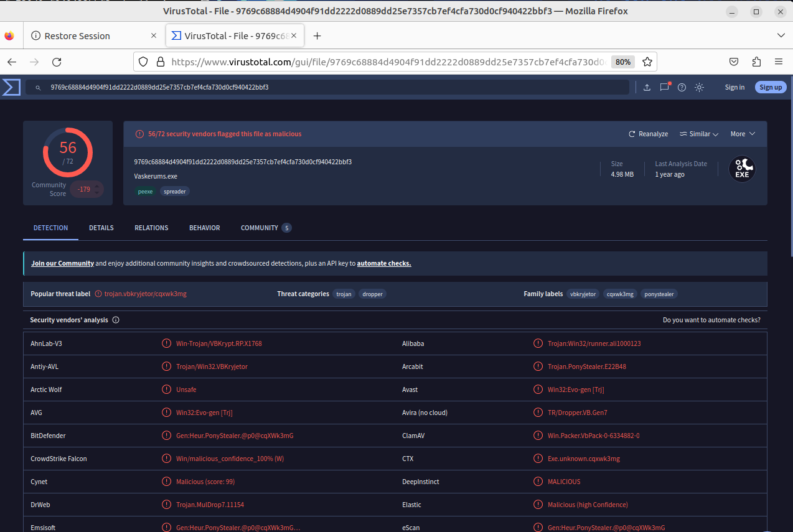Click the CrowdStrike Falcon alert icon
Viewport: 793px width, 532px height.
[x=166, y=459]
